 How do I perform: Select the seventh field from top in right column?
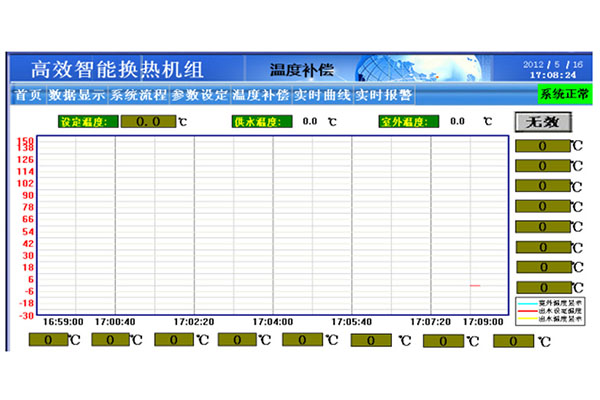[544, 267]
